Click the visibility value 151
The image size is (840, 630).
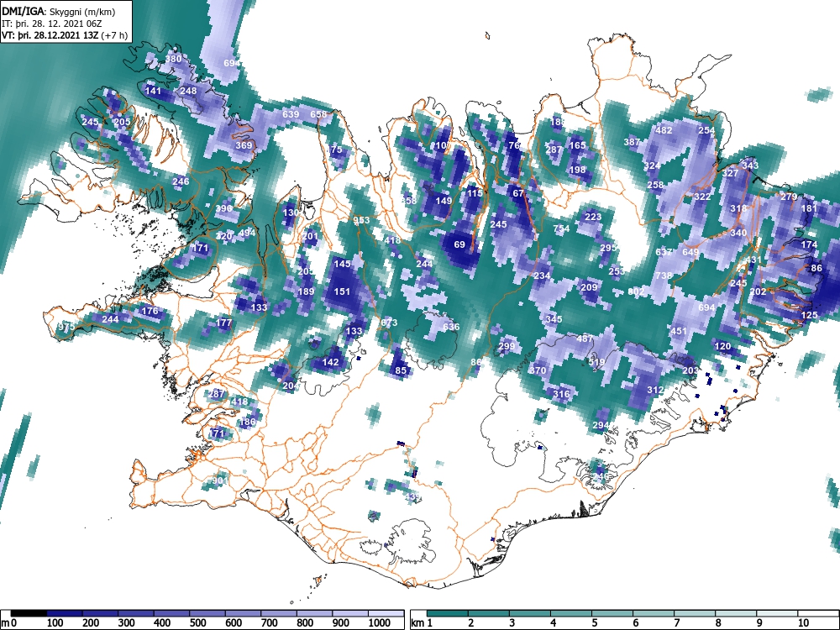point(342,291)
